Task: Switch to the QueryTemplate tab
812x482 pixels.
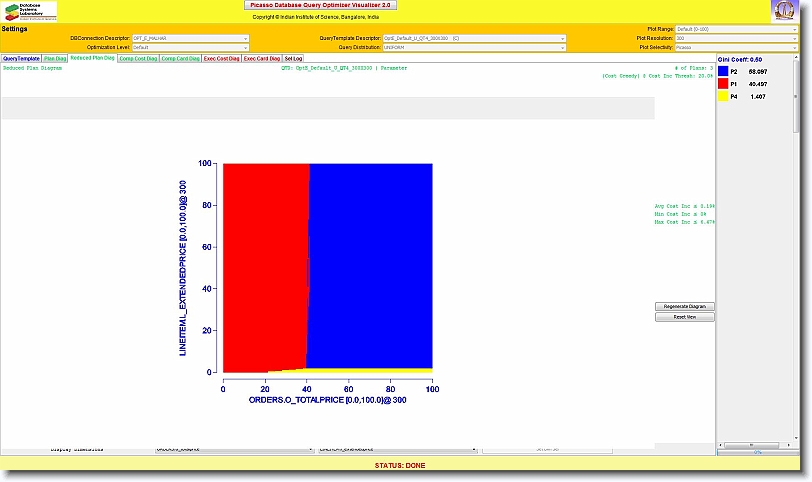Action: [21, 59]
